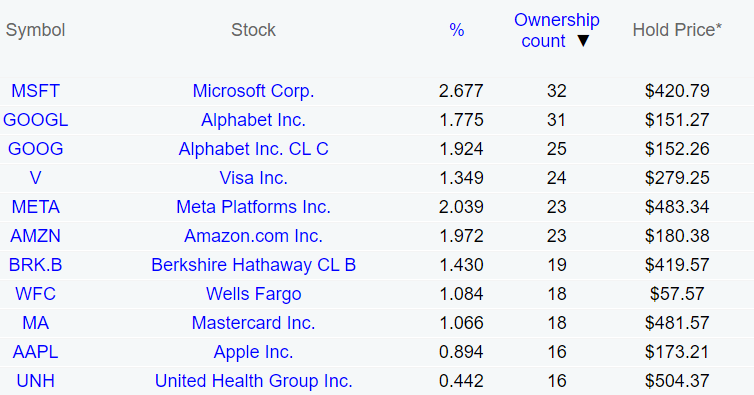Click the BRK.B ticker symbol
The height and width of the screenshot is (395, 754).
[x=36, y=265]
